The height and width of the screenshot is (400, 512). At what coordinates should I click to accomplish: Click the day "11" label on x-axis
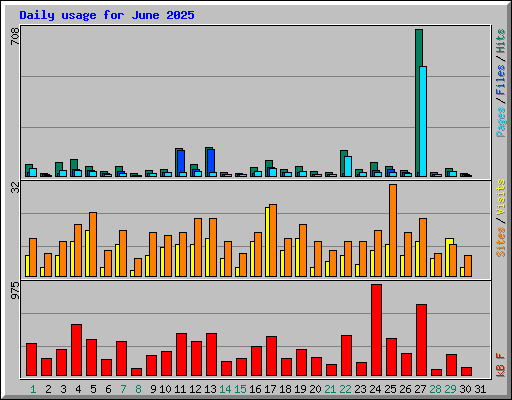pyautogui.click(x=180, y=389)
